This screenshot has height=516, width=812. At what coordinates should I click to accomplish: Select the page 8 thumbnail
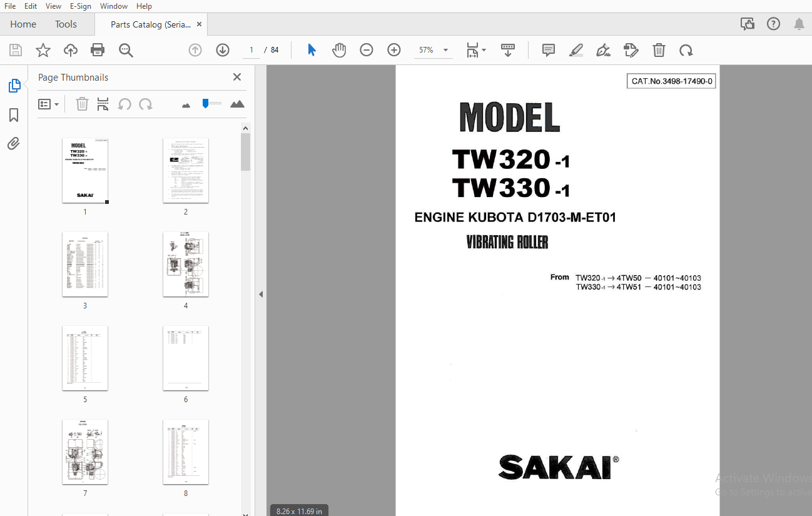186,452
